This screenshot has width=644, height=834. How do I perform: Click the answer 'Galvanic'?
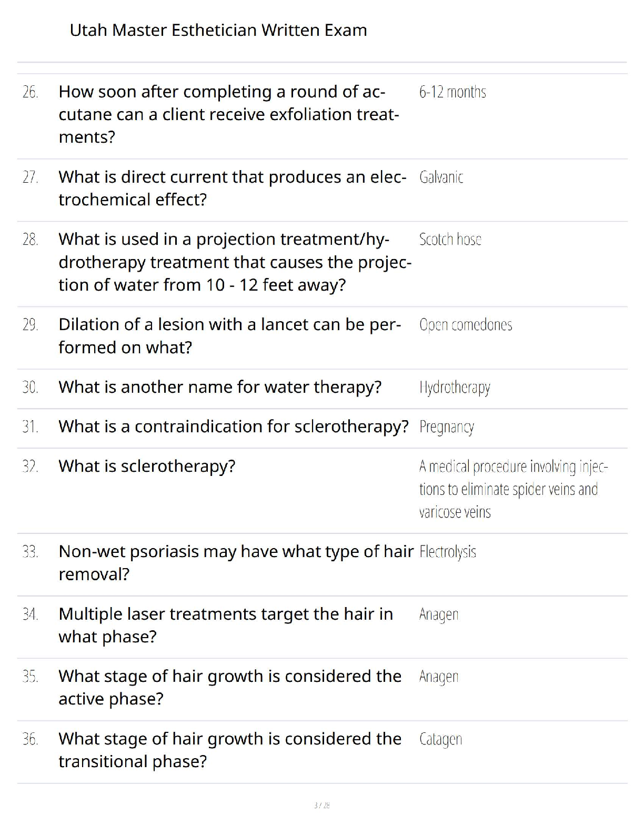point(441,177)
